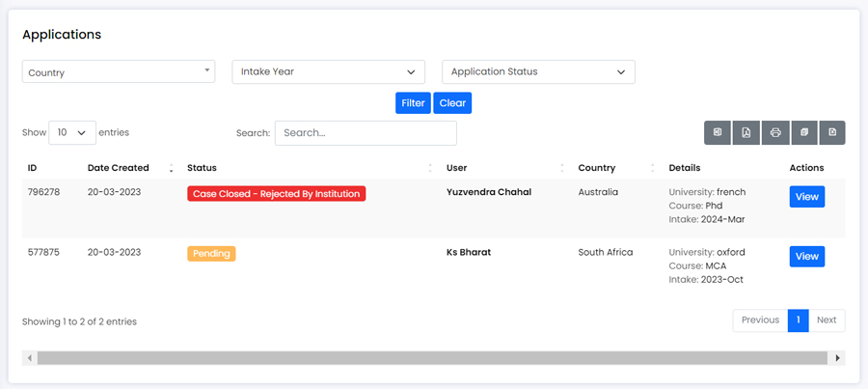Change the show entries count selector
The height and width of the screenshot is (389, 868).
point(72,133)
